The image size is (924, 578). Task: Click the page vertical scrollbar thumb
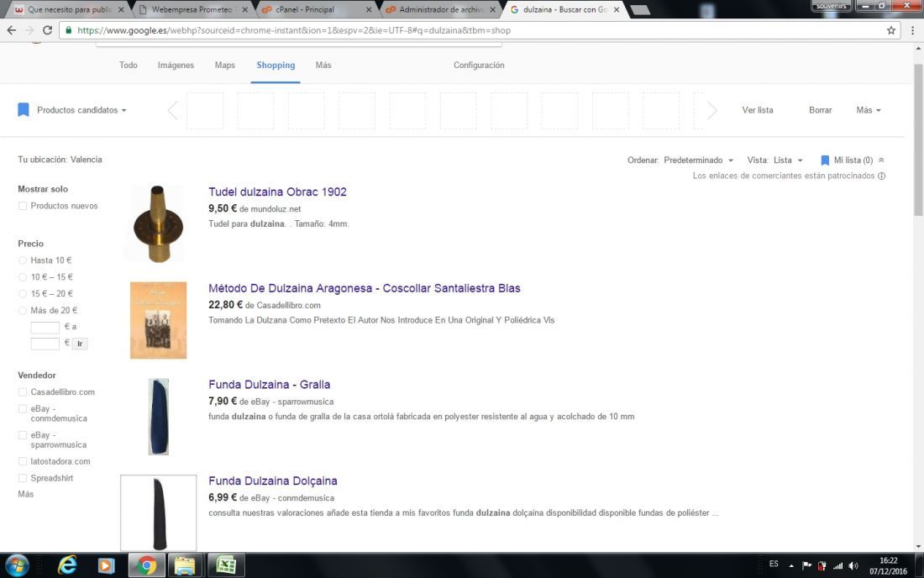coord(918,139)
